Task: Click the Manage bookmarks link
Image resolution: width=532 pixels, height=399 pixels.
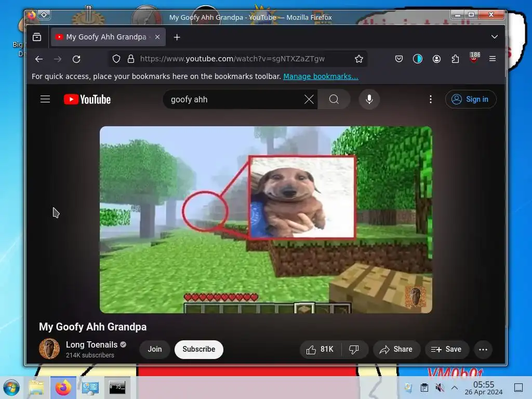Action: click(x=321, y=76)
